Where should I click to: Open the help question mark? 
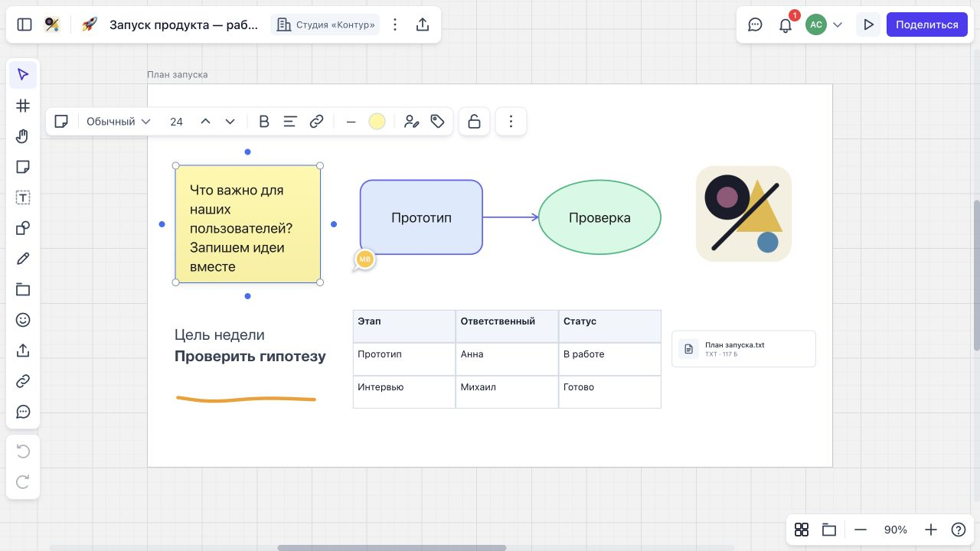(x=959, y=530)
